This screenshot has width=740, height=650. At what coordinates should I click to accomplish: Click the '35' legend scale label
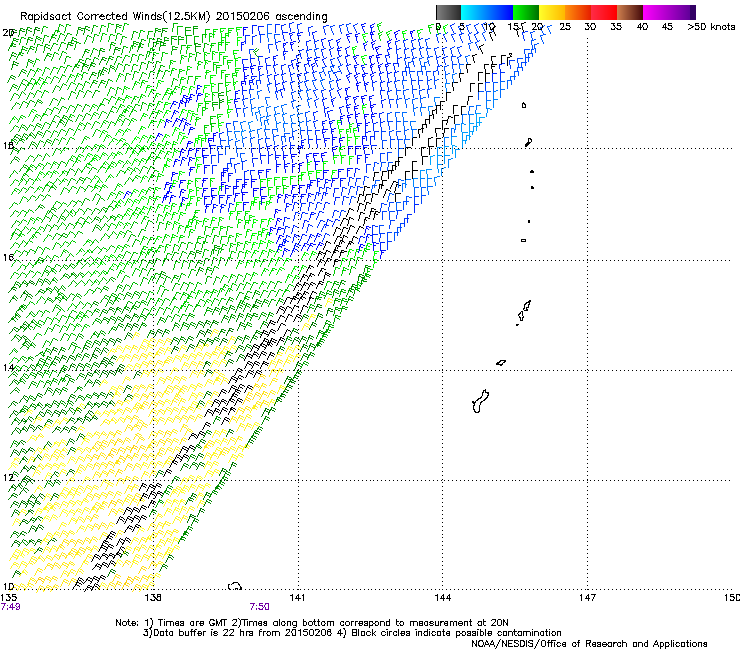(x=616, y=26)
